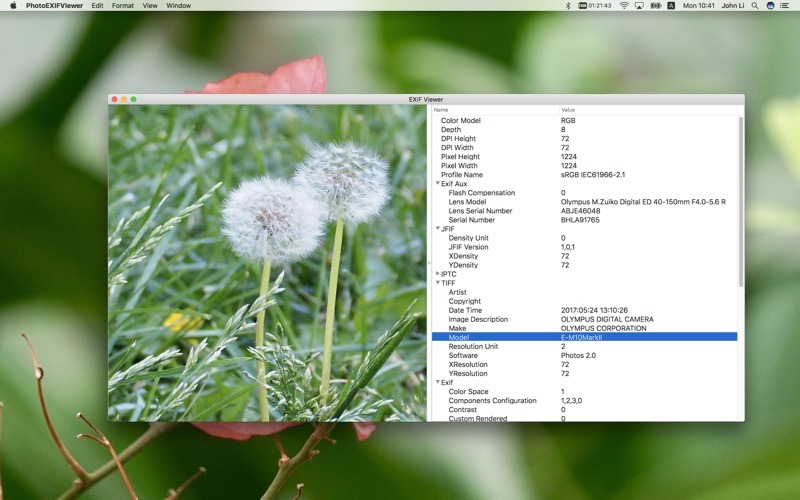Open Spotlight search magnifier
This screenshot has width=800, height=500.
tap(756, 5)
